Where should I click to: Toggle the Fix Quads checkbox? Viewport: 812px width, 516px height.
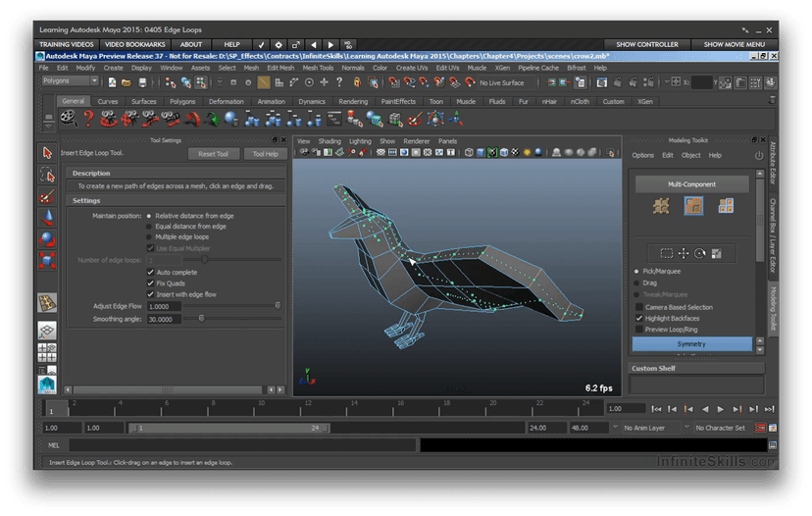click(151, 284)
